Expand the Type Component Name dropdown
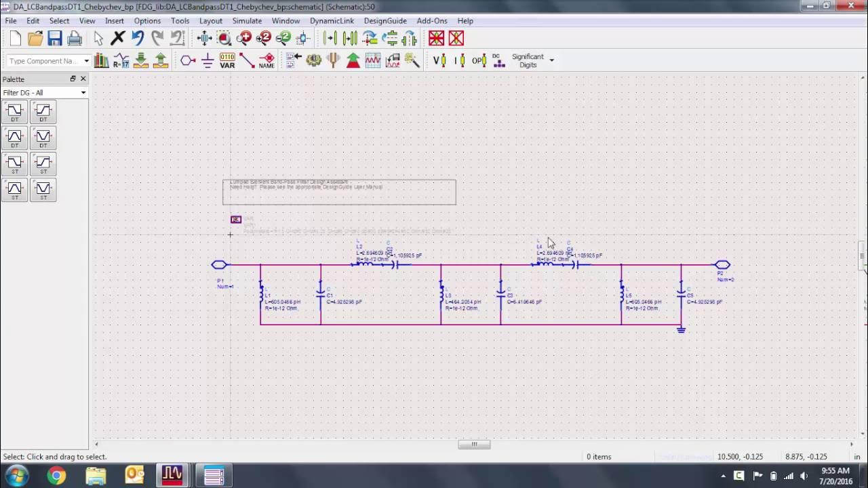This screenshot has width=868, height=488. tap(86, 61)
